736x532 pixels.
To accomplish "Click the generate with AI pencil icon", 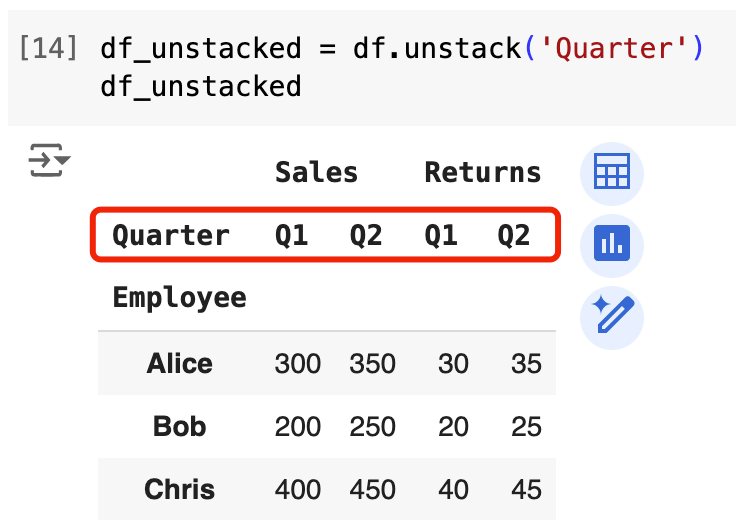I will pyautogui.click(x=611, y=316).
